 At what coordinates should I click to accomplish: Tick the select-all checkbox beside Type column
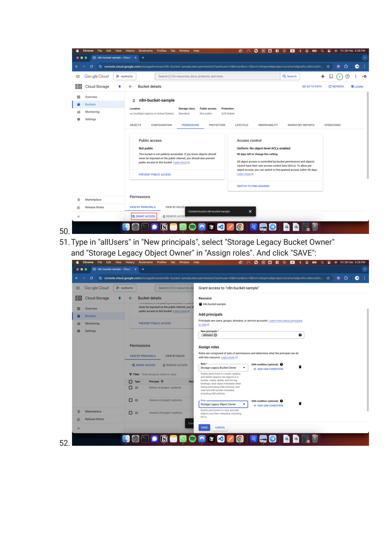pos(131,382)
